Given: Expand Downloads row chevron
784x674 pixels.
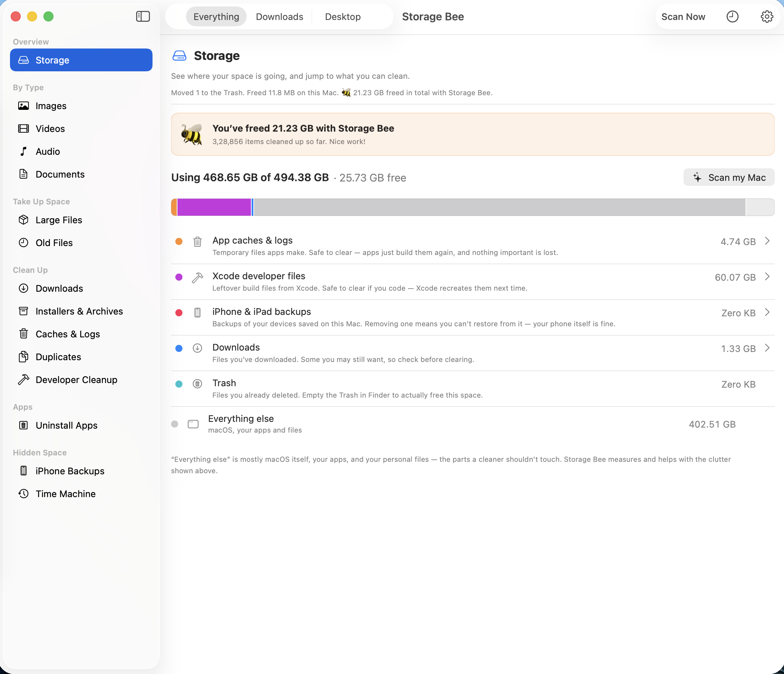Looking at the screenshot, I should pos(767,348).
